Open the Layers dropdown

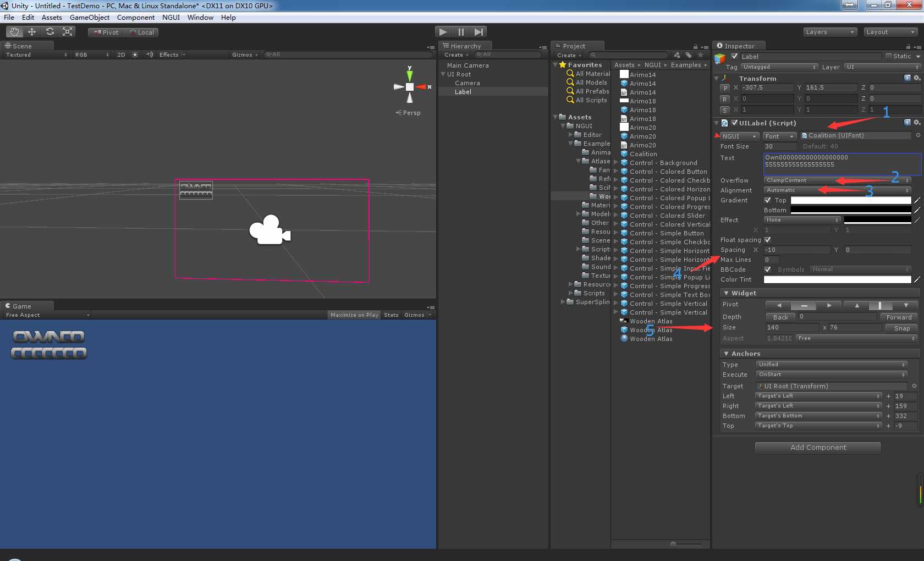pyautogui.click(x=830, y=32)
